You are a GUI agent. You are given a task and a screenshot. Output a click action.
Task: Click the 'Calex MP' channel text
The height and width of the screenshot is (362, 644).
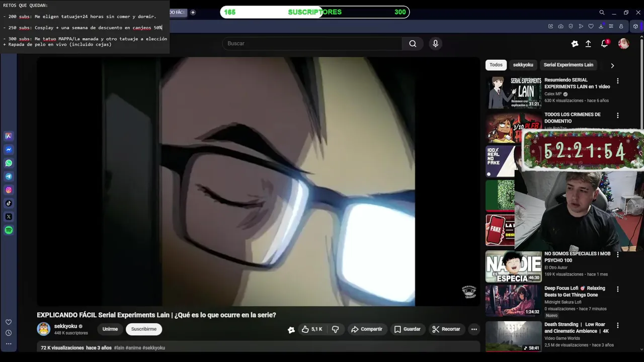tap(553, 94)
